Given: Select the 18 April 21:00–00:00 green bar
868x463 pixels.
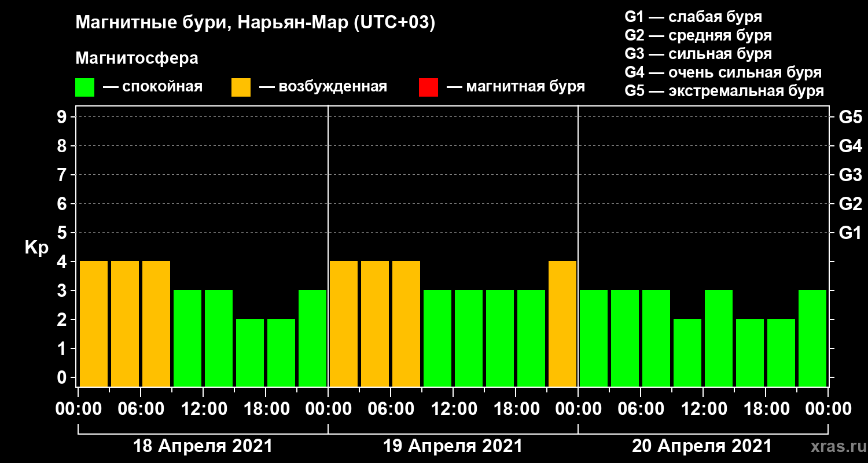Looking at the screenshot, I should coord(312,338).
